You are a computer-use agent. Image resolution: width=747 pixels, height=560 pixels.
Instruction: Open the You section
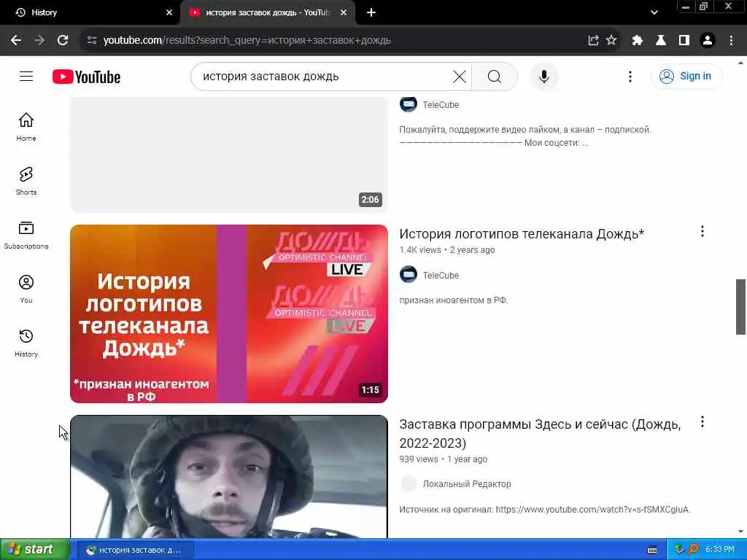pos(26,289)
